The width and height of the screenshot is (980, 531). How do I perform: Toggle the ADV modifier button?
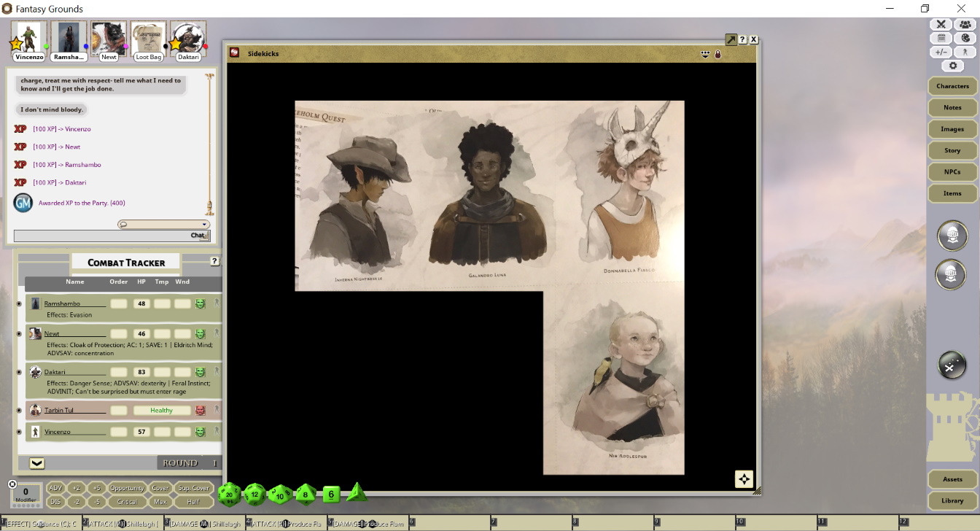pyautogui.click(x=55, y=488)
